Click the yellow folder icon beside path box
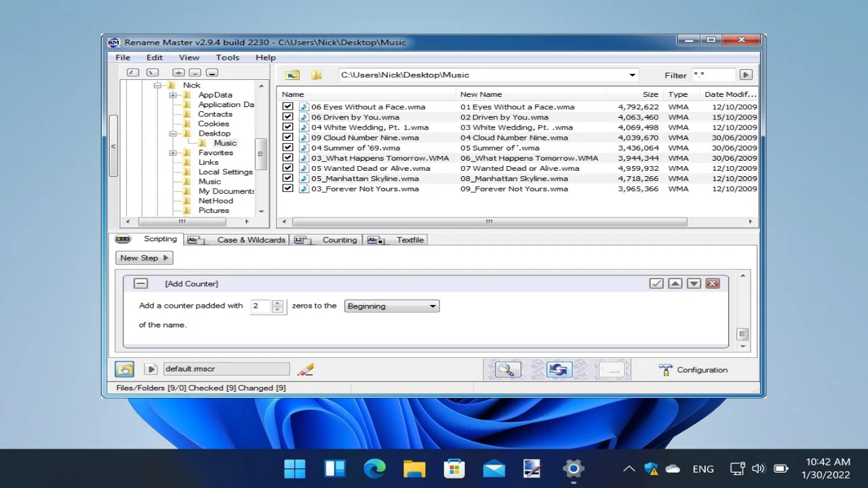 [x=316, y=75]
